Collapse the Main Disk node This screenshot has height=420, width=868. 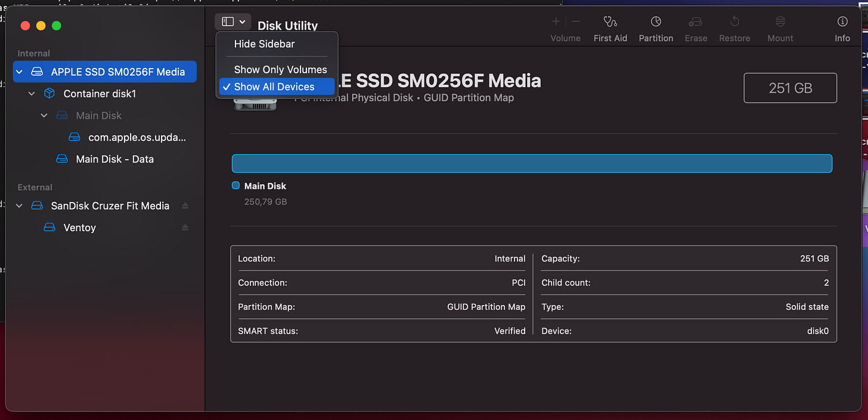44,116
